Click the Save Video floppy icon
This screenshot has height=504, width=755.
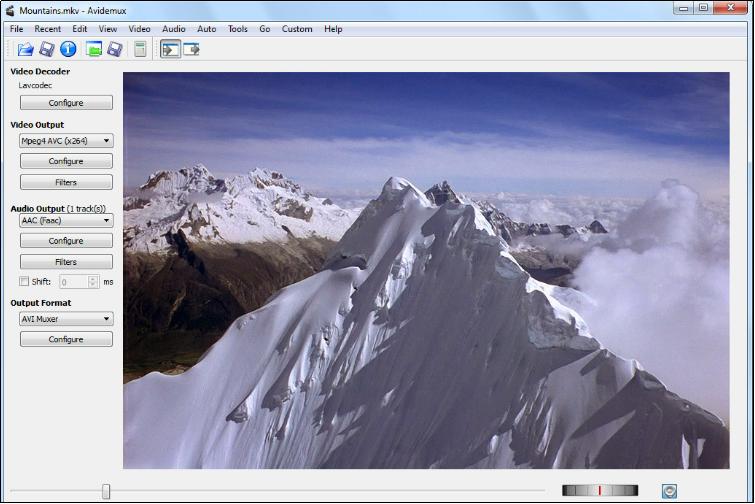[x=46, y=49]
